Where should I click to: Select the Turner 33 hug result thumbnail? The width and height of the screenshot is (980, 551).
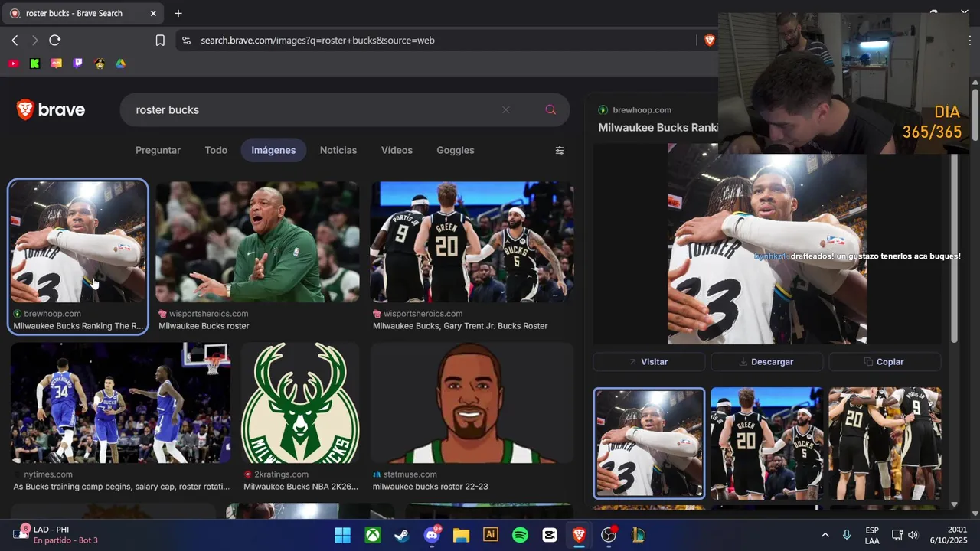pyautogui.click(x=77, y=242)
